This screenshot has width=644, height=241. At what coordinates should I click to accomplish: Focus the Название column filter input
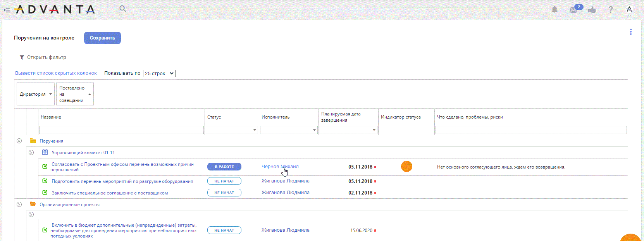coord(121,130)
